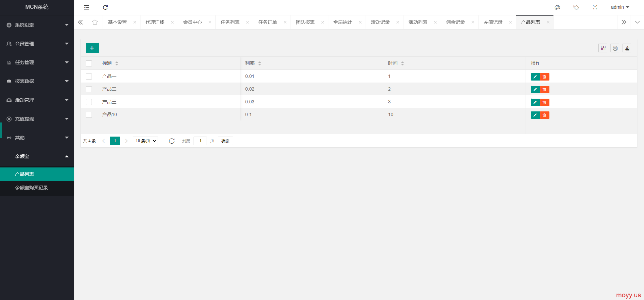644x300 pixels.
Task: Delete the 产品二 row
Action: coord(545,90)
